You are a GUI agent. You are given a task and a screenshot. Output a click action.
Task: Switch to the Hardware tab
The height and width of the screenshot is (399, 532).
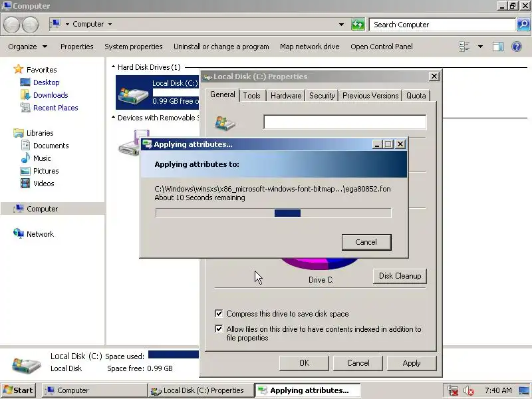click(x=286, y=96)
